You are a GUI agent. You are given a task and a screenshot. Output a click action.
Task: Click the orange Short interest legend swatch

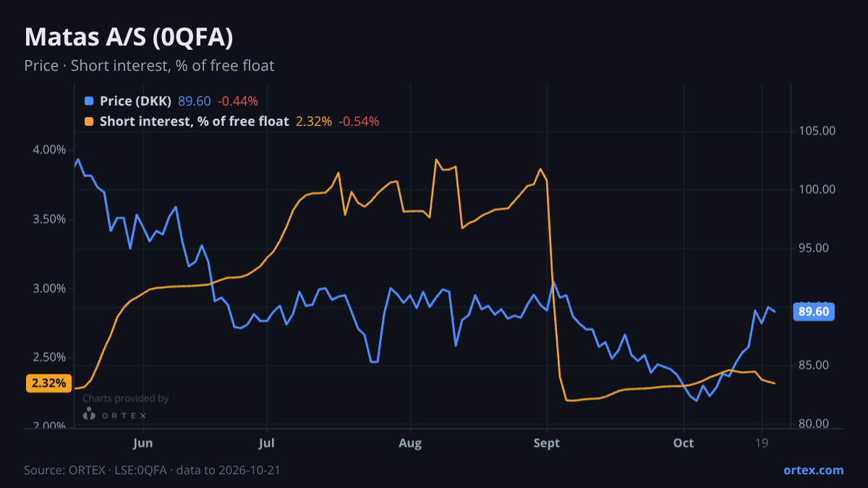89,121
